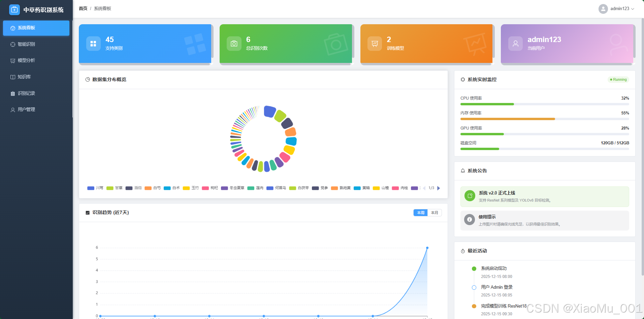Toggle 山楂 in the legend
The width and height of the screenshot is (644, 319).
click(x=381, y=188)
